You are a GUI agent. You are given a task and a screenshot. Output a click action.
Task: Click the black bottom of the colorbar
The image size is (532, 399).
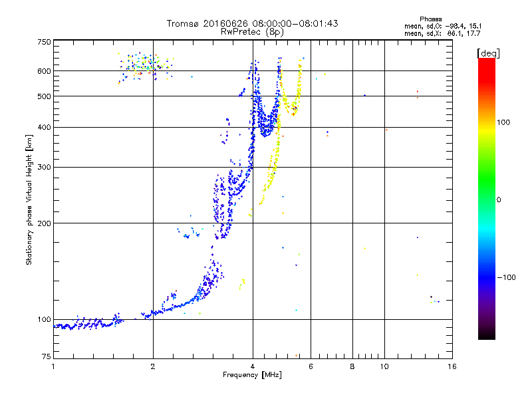[487, 334]
